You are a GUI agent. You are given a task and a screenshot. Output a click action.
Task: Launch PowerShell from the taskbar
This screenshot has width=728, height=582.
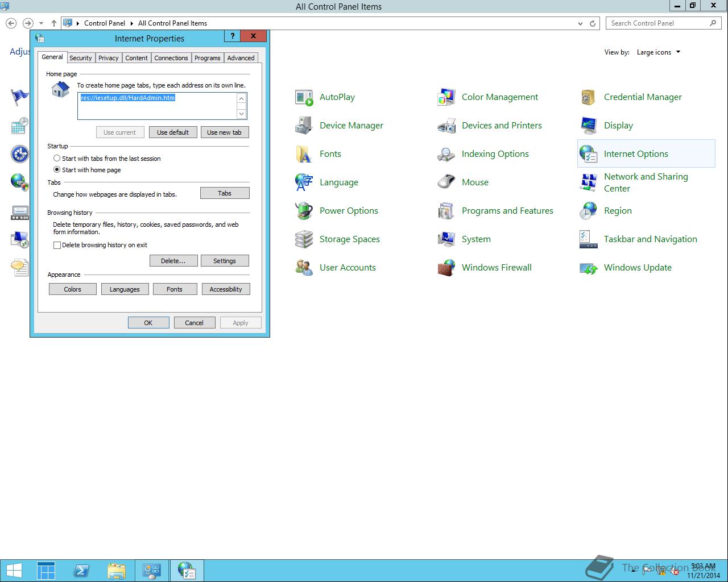[x=81, y=571]
